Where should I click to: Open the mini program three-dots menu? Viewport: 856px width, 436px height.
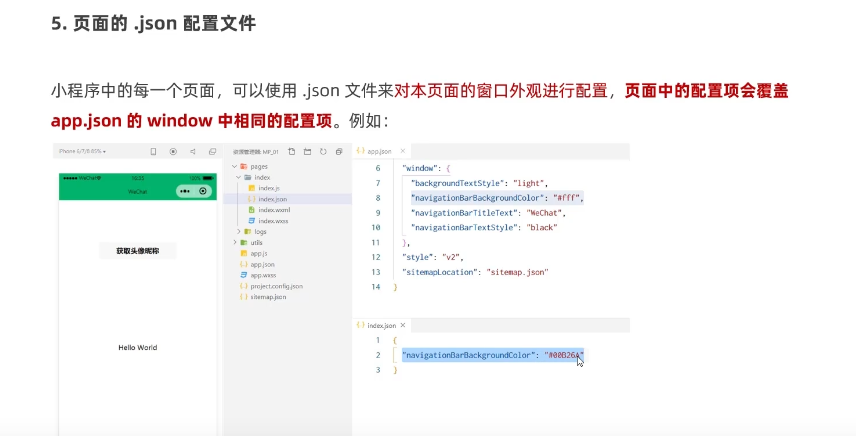click(x=185, y=191)
